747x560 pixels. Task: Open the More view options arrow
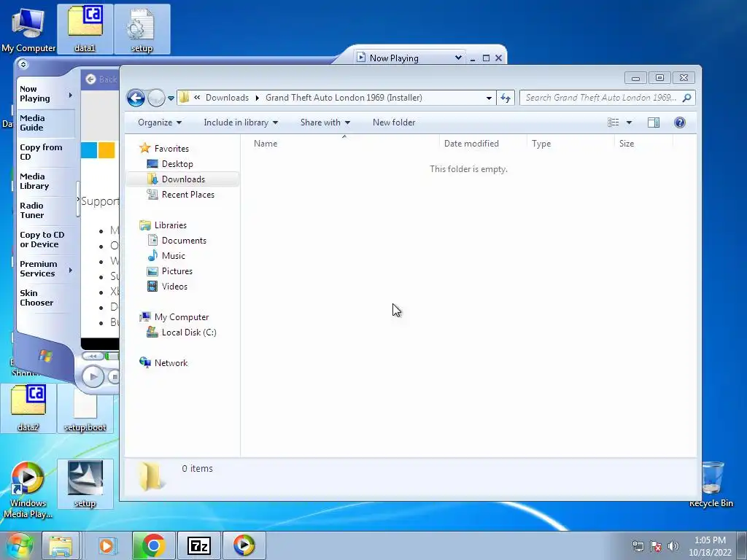tap(629, 122)
